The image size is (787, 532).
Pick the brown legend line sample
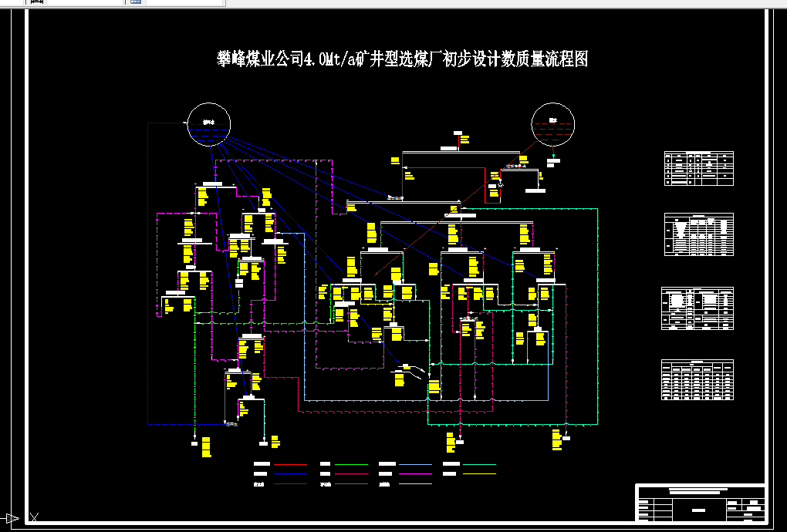tap(291, 484)
